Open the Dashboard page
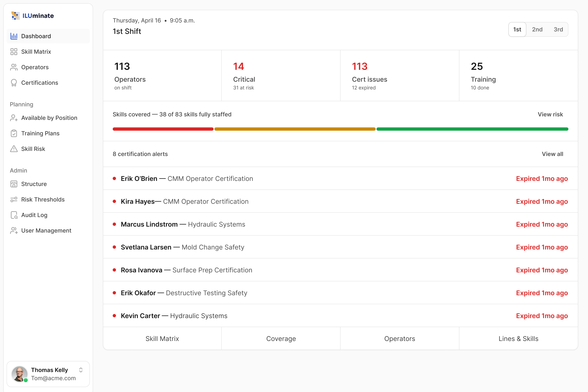The width and height of the screenshot is (588, 392). click(48, 36)
